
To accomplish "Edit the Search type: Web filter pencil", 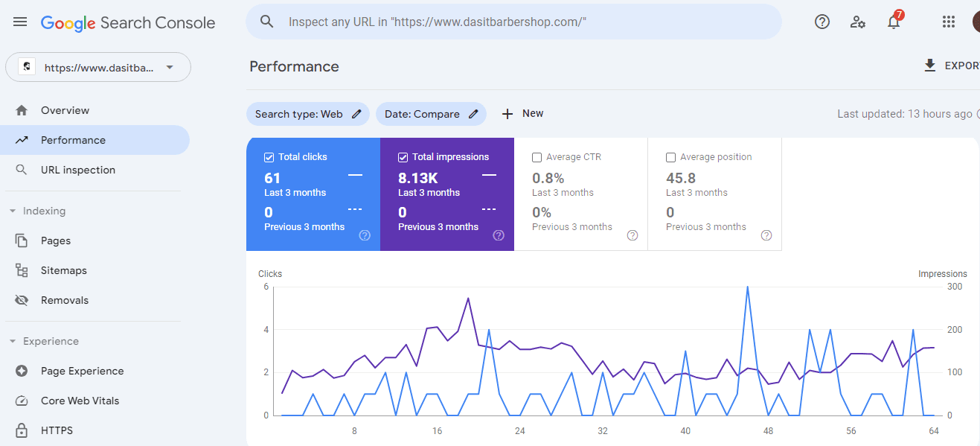I will [x=357, y=114].
